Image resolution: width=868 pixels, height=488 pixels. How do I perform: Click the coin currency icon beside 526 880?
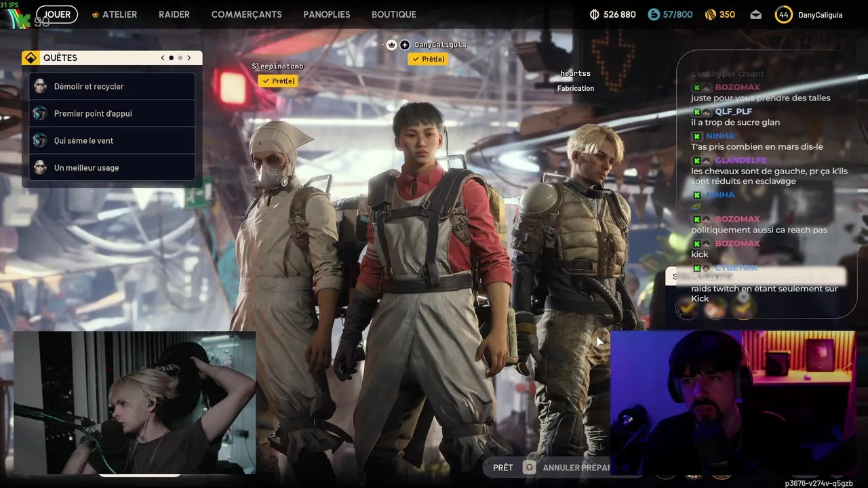595,14
